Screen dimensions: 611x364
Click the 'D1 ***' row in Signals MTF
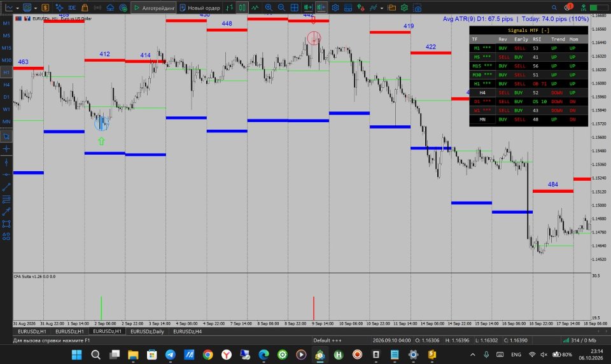coord(528,102)
